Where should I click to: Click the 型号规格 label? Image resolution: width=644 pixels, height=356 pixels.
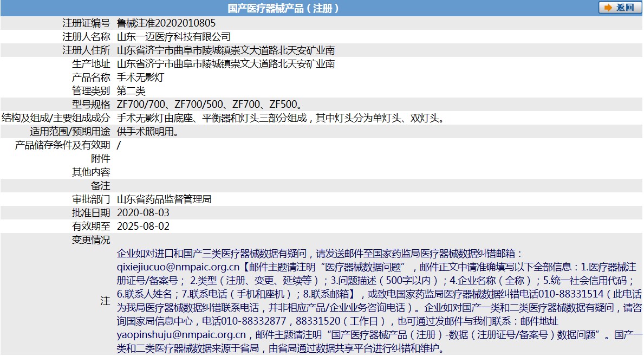pos(91,105)
